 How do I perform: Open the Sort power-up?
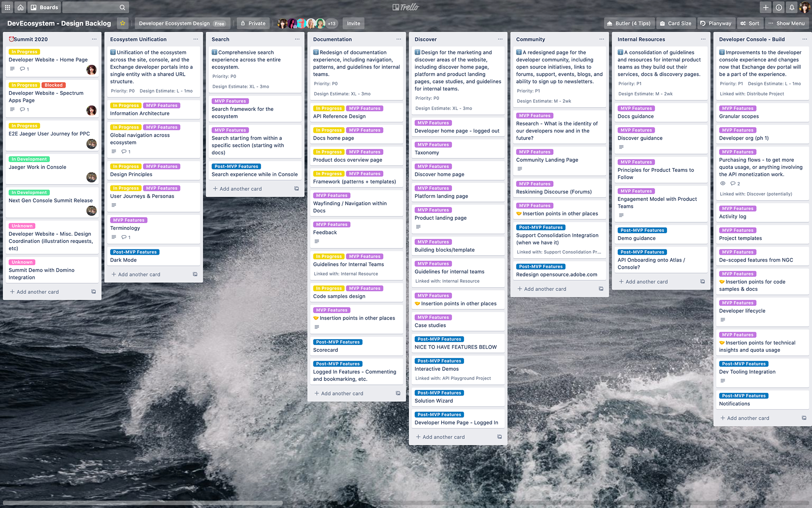[750, 23]
